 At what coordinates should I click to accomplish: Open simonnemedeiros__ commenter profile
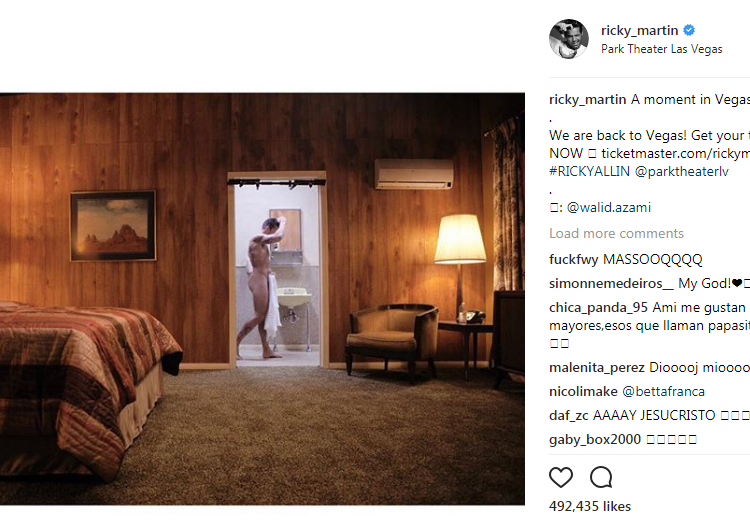click(611, 283)
